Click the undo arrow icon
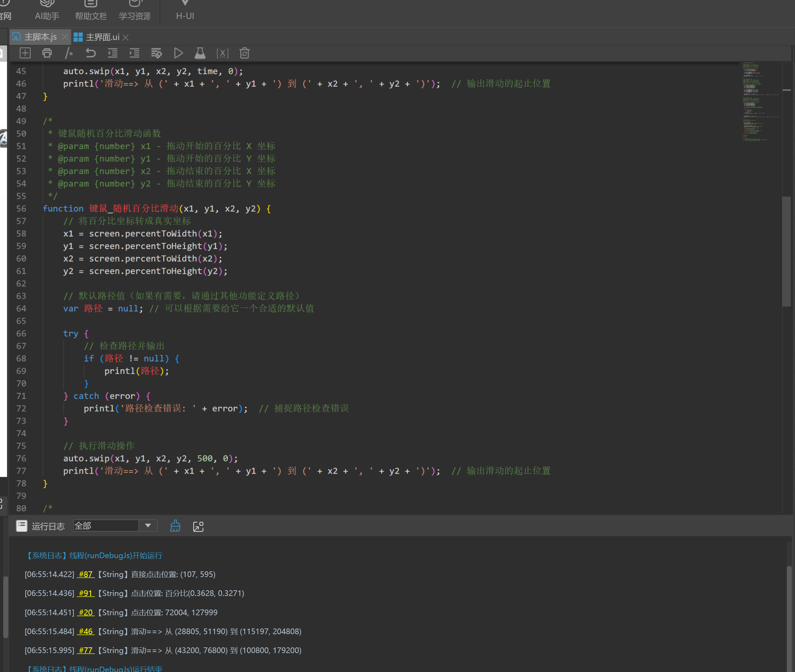Viewport: 795px width, 672px height. click(x=90, y=53)
